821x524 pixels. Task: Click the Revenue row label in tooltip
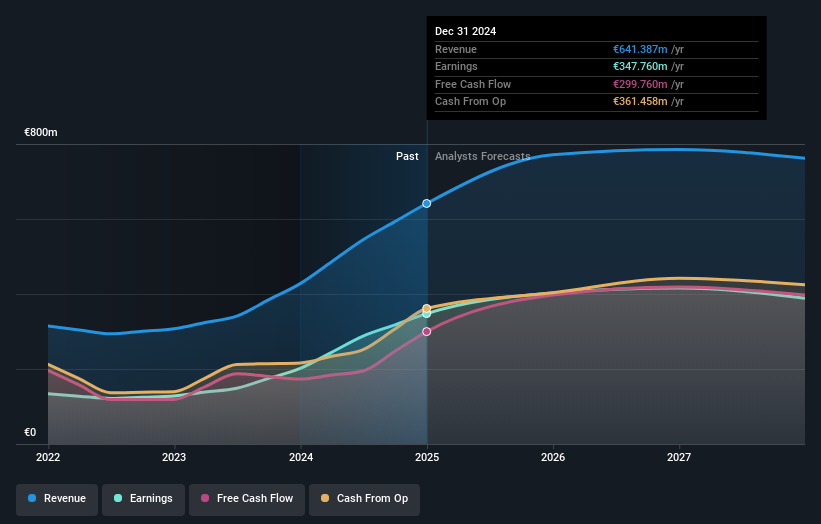point(456,49)
